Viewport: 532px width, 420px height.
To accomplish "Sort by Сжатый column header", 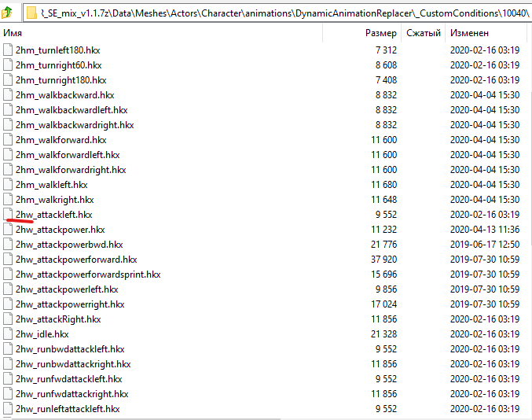I will (x=424, y=33).
